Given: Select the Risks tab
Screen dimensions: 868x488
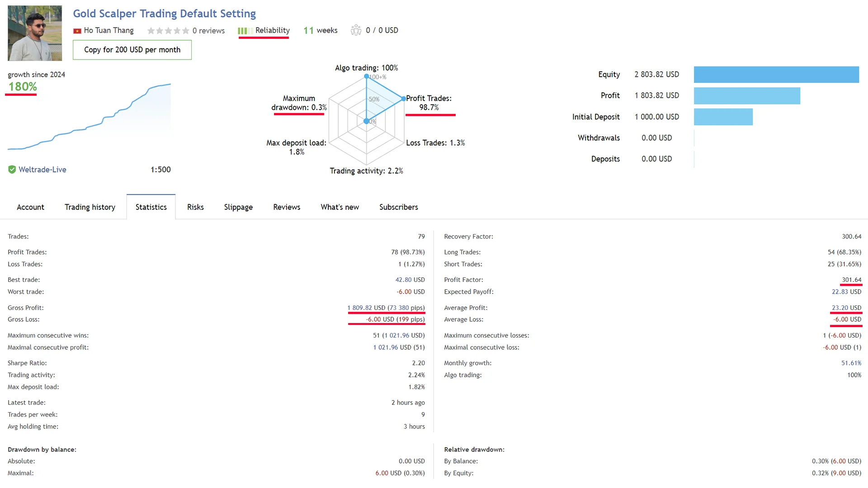Looking at the screenshot, I should point(195,207).
